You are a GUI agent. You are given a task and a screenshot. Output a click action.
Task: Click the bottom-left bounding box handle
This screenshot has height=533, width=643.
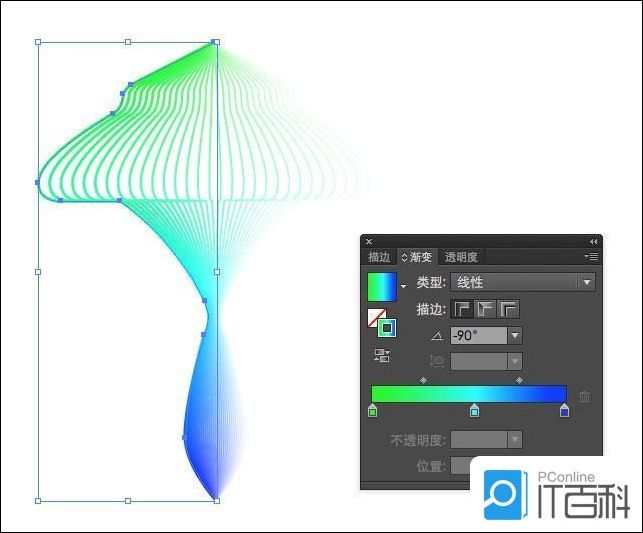point(38,501)
